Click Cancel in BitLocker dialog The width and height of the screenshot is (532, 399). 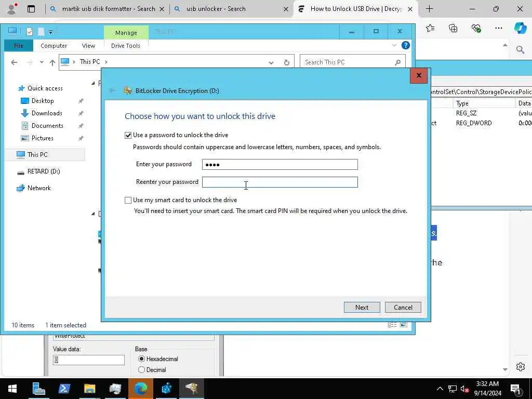pyautogui.click(x=403, y=308)
